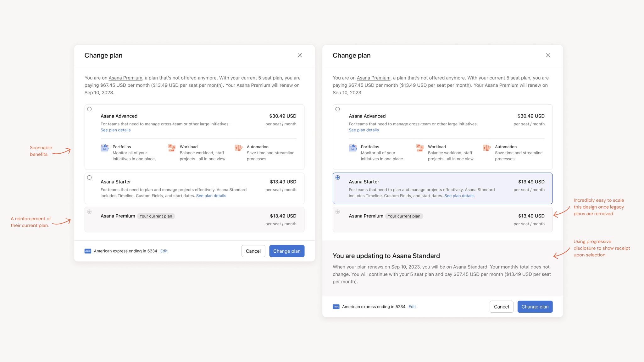
Task: Close the left Change plan dialog
Action: pyautogui.click(x=300, y=55)
